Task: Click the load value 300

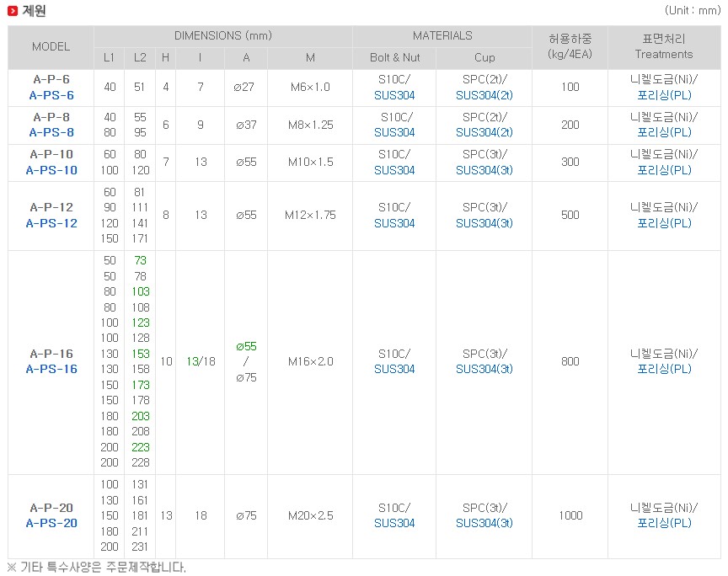Action: click(570, 162)
